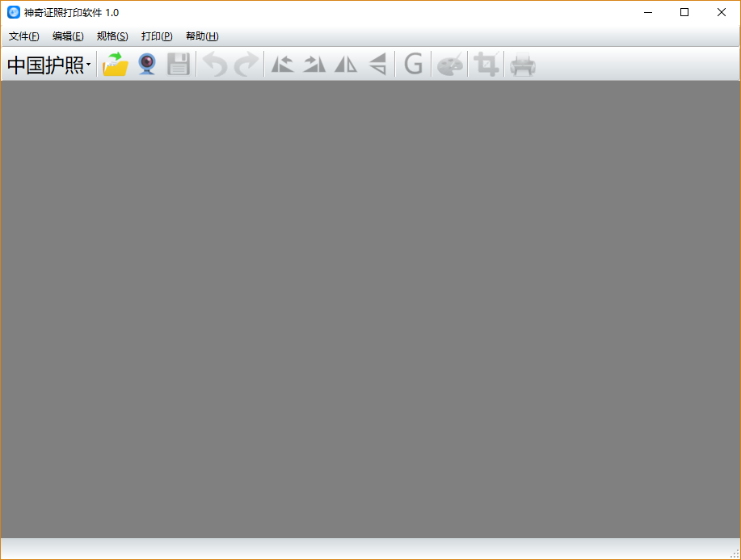Viewport: 741px width, 560px height.
Task: Click the app icon in title bar
Action: click(x=14, y=12)
